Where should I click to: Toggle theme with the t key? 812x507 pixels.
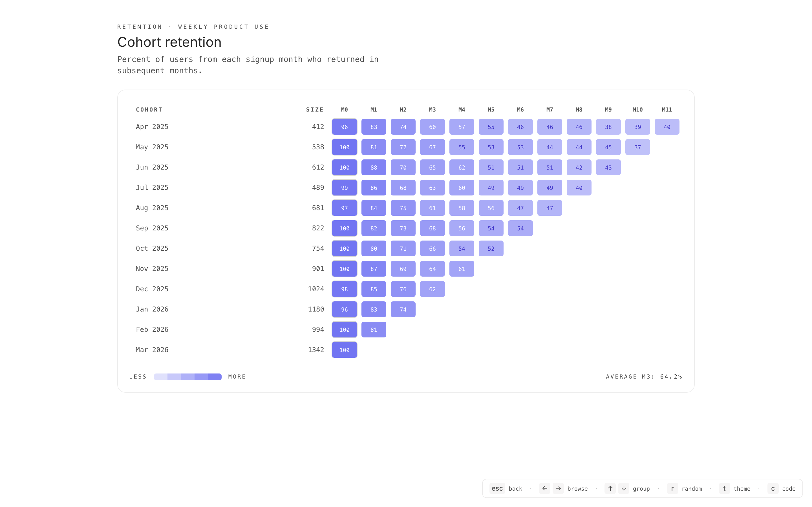pos(724,488)
